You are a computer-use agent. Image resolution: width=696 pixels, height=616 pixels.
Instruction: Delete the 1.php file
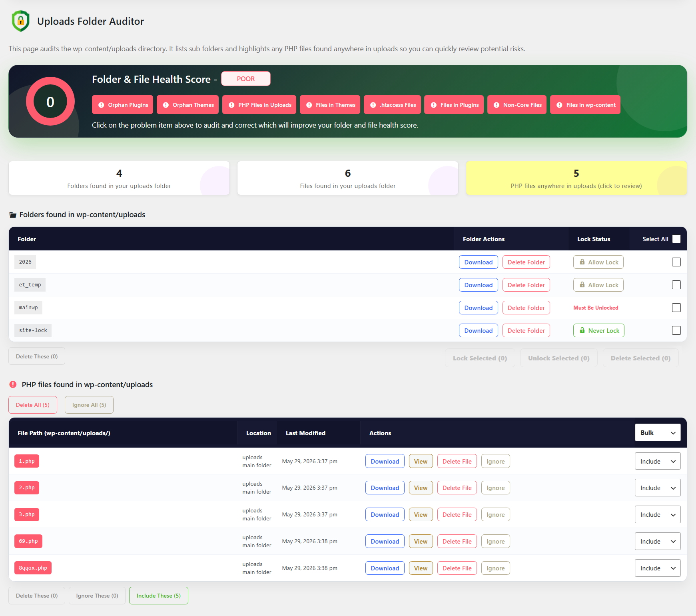[x=457, y=461]
